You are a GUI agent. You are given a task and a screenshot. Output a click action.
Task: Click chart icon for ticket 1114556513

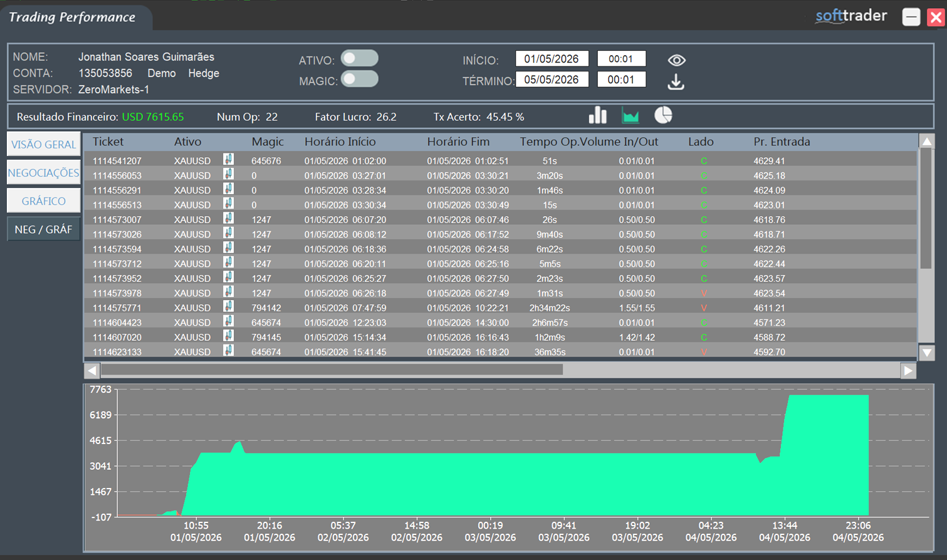(x=229, y=204)
